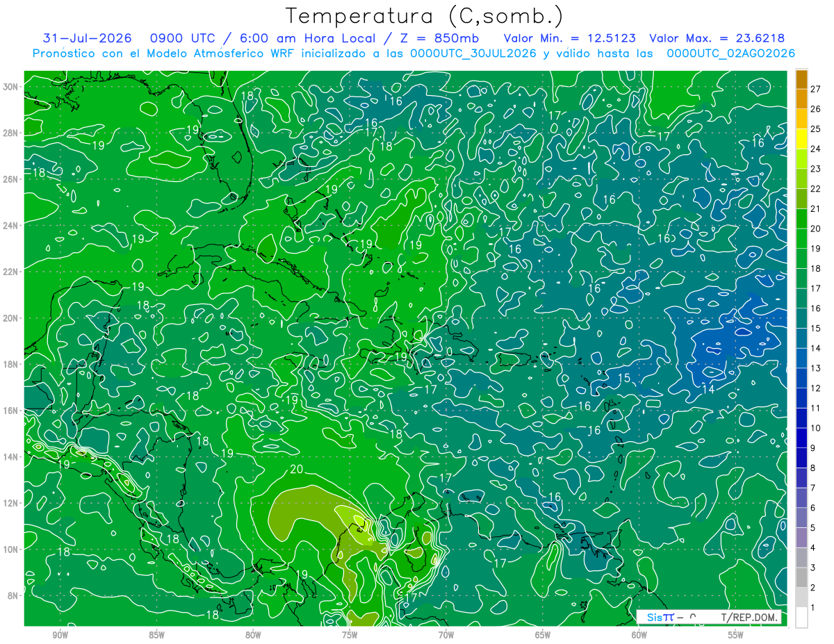Click the '12N' latitude axis label

click(x=11, y=503)
